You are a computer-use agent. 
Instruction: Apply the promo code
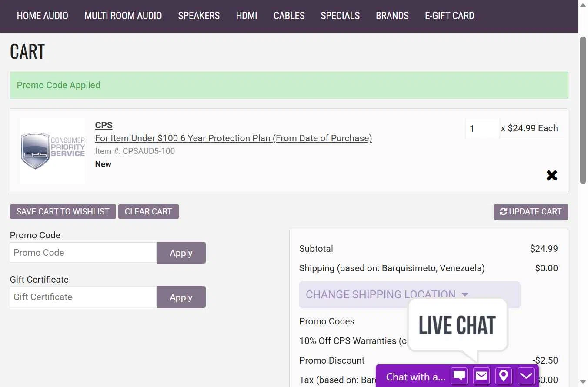click(181, 253)
